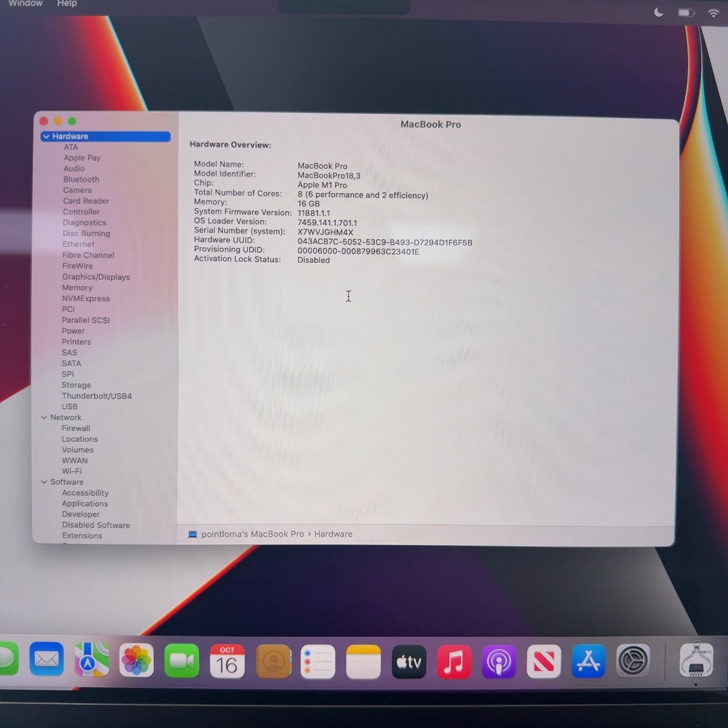The height and width of the screenshot is (728, 728).
Task: Collapse the Software section in sidebar
Action: coord(44,482)
